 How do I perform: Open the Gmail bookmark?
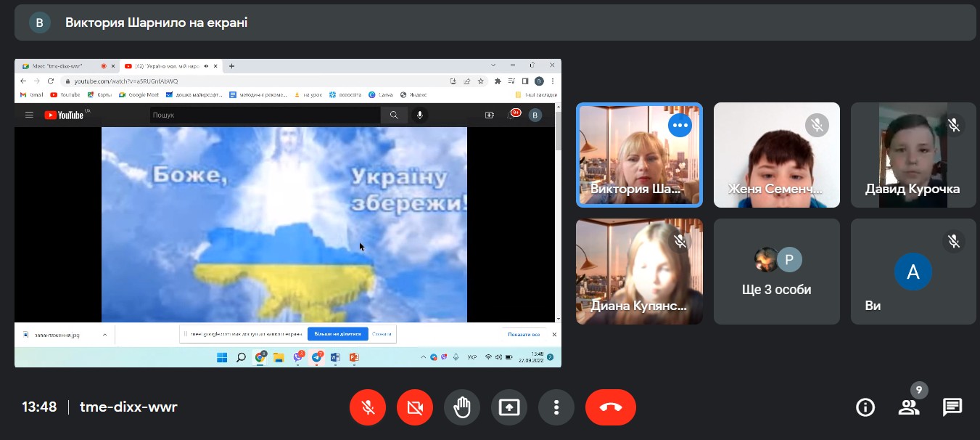(32, 94)
